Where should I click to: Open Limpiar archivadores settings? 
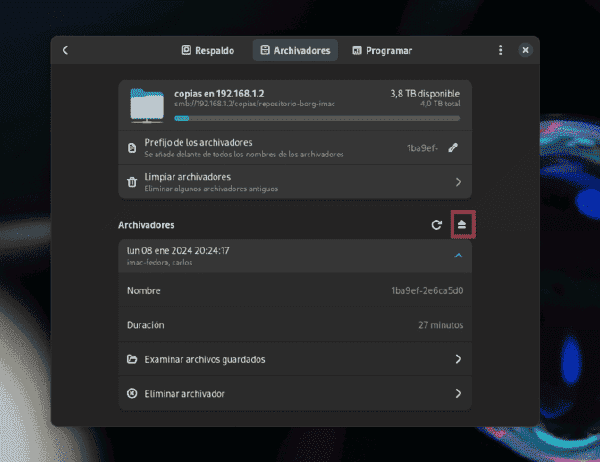click(295, 182)
